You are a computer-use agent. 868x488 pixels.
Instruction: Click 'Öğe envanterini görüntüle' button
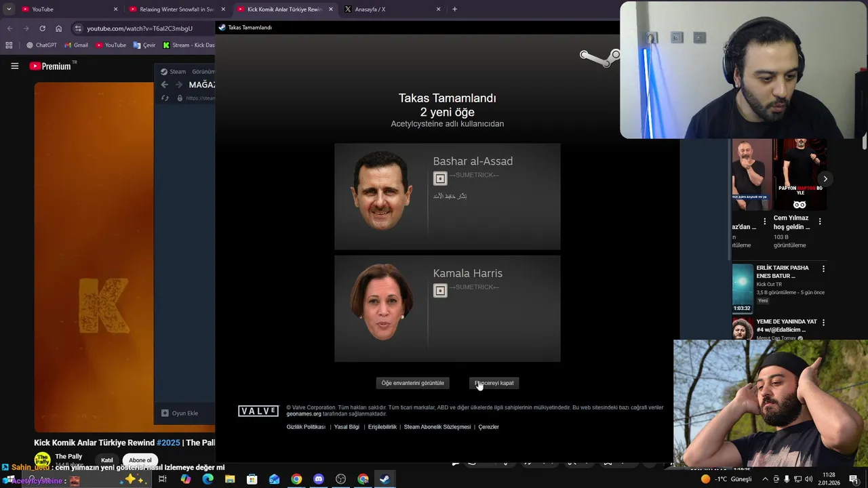point(412,383)
